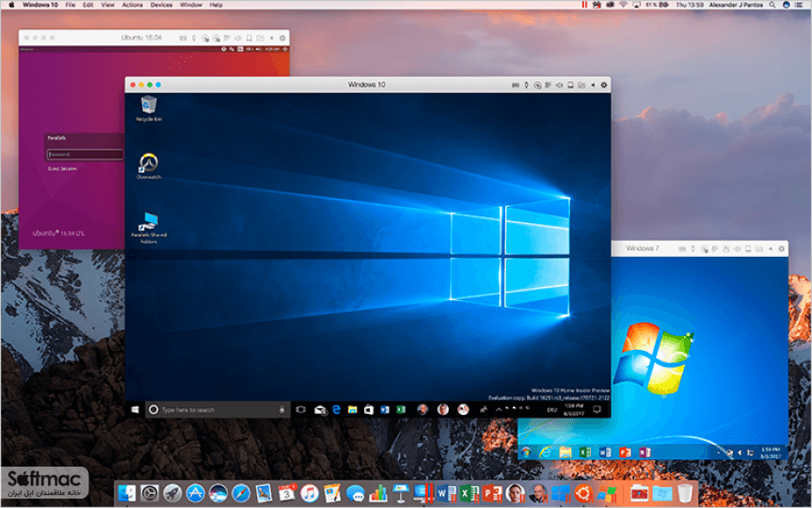
Task: Open Store on Windows 10 taskbar
Action: tap(369, 409)
